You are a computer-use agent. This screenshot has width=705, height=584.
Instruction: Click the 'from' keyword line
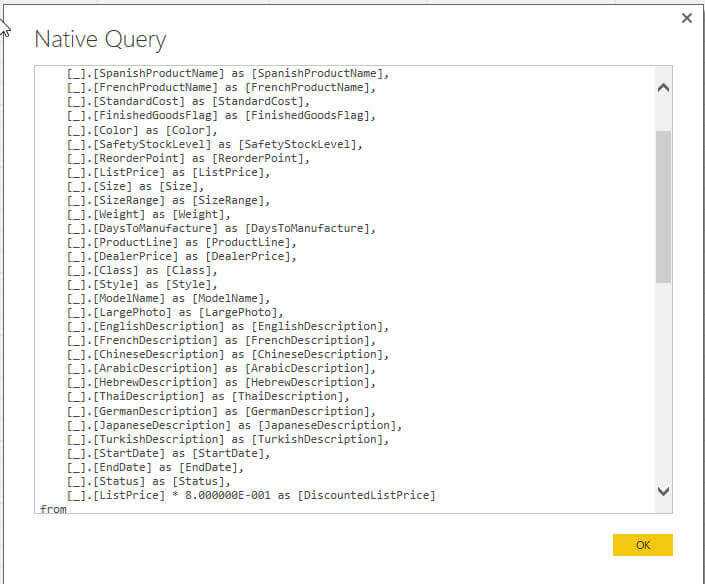pos(53,509)
